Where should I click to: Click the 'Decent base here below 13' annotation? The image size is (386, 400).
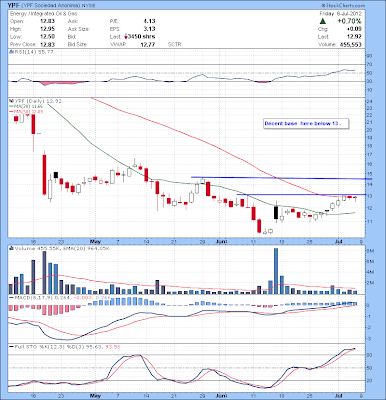(x=306, y=124)
